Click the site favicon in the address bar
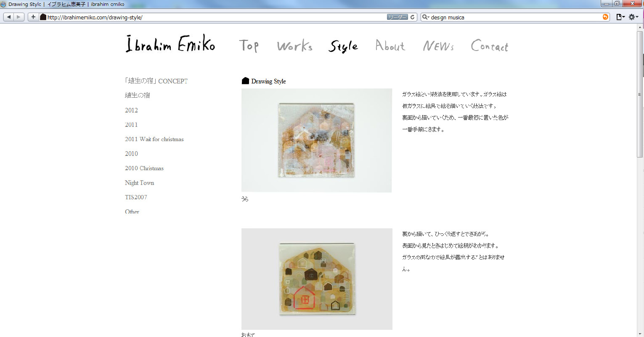Viewport: 644px width, 337px height. point(43,17)
